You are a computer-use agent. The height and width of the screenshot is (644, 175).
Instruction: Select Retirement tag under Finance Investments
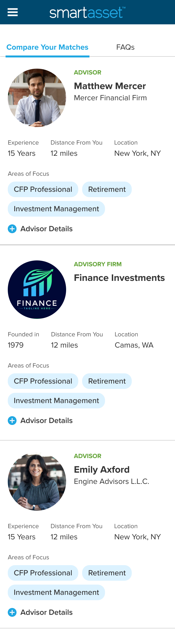click(x=107, y=381)
